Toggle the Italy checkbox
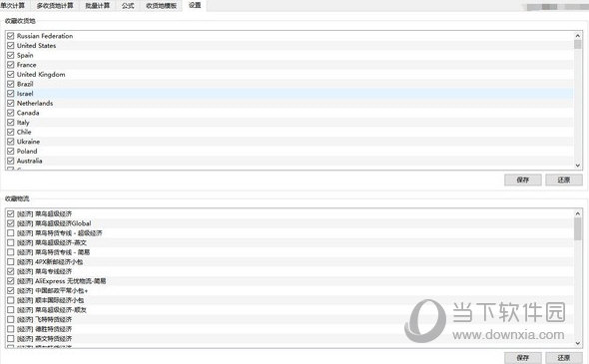This screenshot has width=589, height=364. 11,123
